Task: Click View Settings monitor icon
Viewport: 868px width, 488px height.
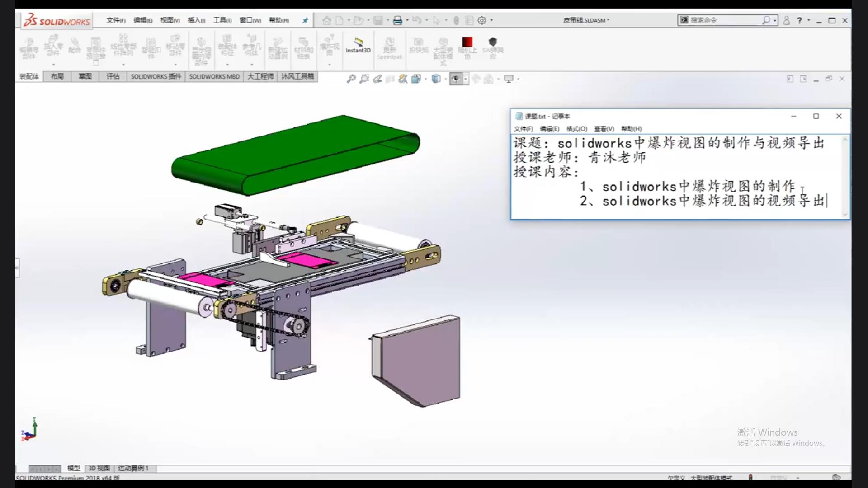Action: point(509,79)
